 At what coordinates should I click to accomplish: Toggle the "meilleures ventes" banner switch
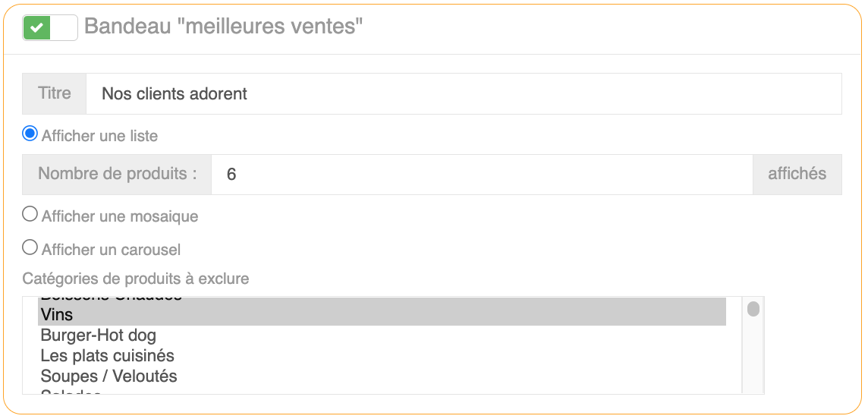coord(50,28)
